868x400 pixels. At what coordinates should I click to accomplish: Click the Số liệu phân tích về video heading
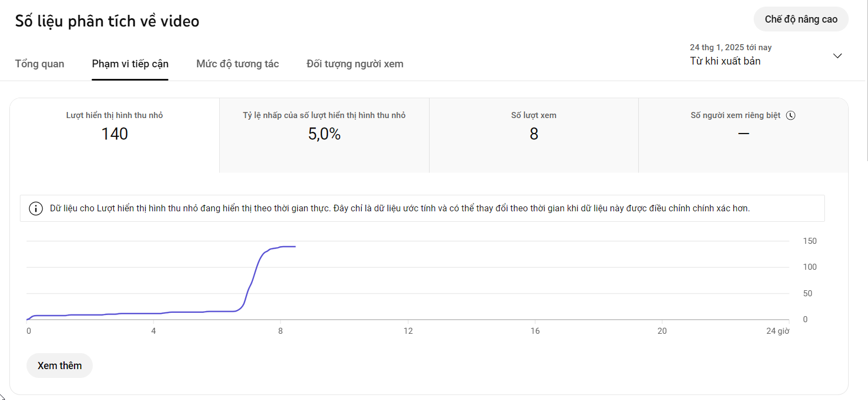107,21
